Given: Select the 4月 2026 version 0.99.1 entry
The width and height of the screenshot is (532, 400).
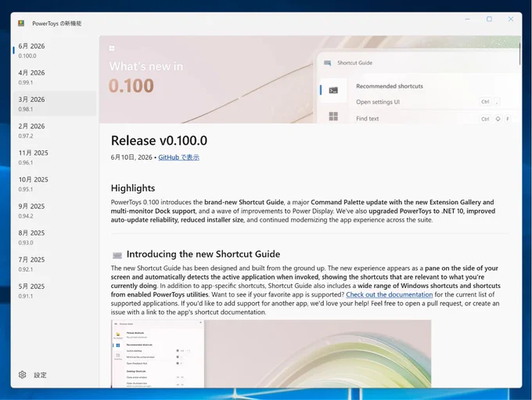Looking at the screenshot, I should [x=54, y=77].
